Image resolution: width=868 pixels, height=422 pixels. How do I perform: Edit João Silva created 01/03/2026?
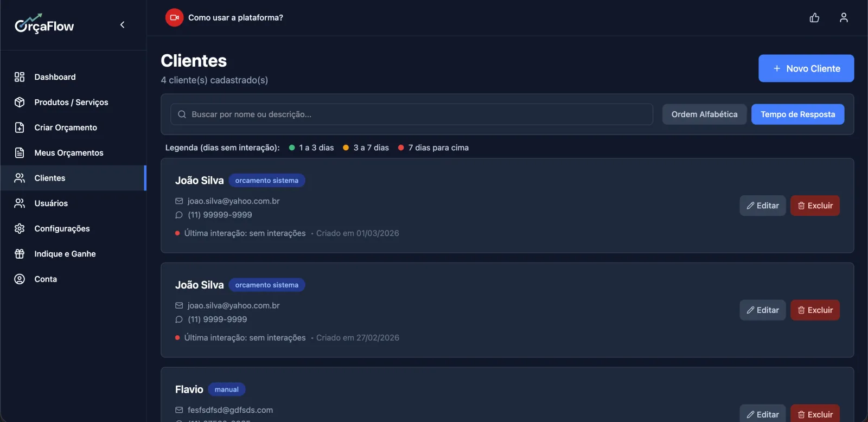763,206
